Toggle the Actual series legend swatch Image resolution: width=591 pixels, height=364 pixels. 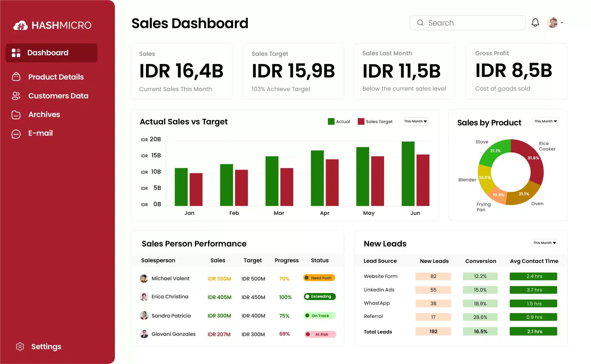[331, 121]
